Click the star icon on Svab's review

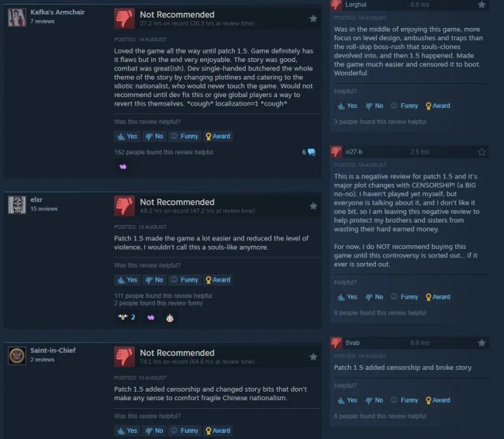pos(482,343)
